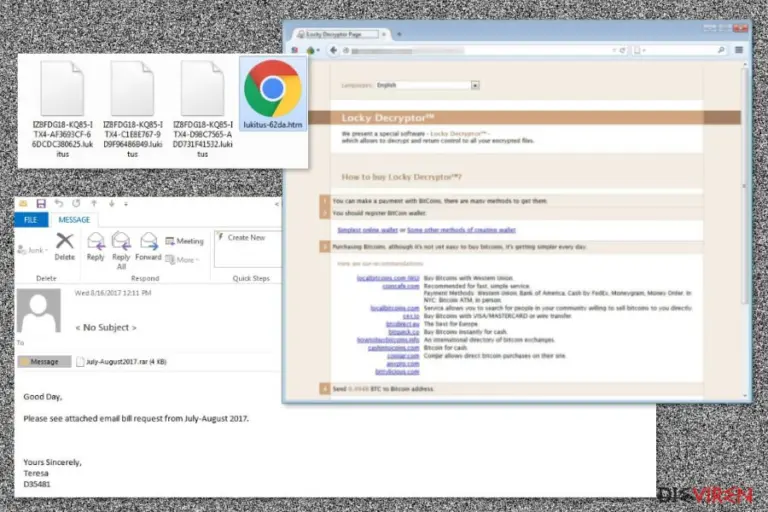The height and width of the screenshot is (512, 768).
Task: Select the file ending in DD731F41532.lukitus
Action: [203, 109]
